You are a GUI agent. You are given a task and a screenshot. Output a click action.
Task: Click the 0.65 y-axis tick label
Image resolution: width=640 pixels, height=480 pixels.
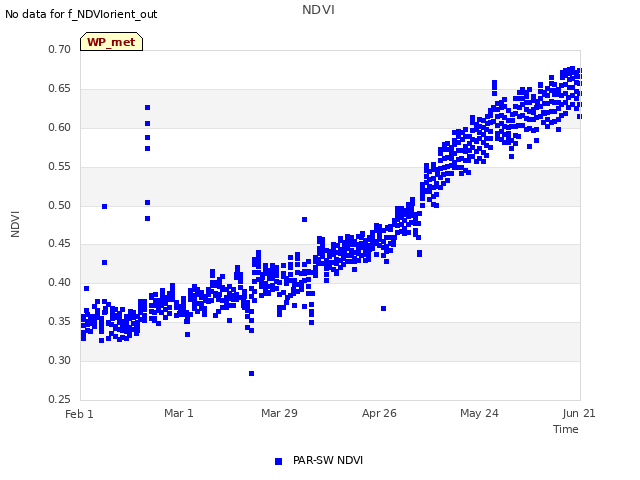[x=60, y=89]
